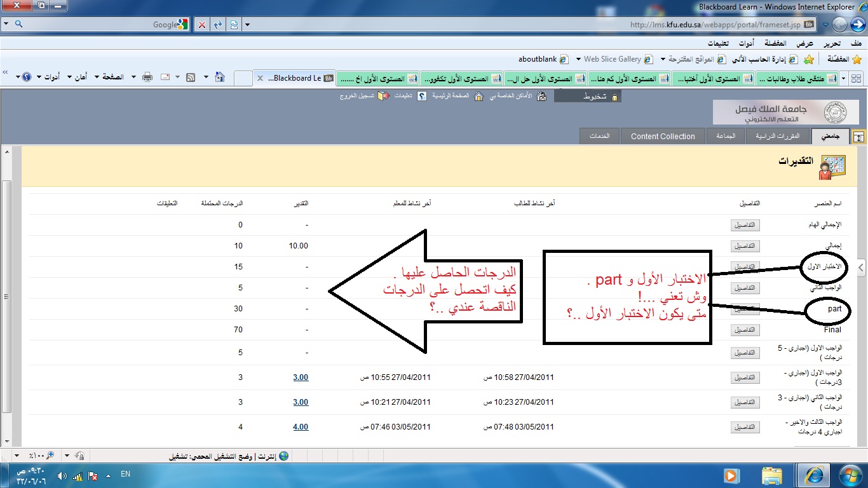Click the My Places الأماكن الخاصة بي icon
868x488 pixels.
tap(541, 96)
